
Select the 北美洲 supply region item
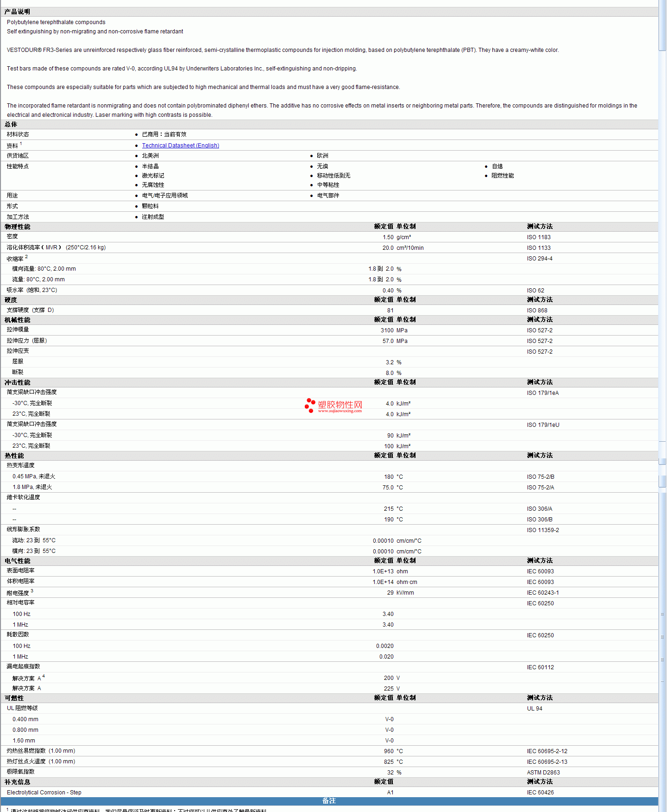(150, 156)
